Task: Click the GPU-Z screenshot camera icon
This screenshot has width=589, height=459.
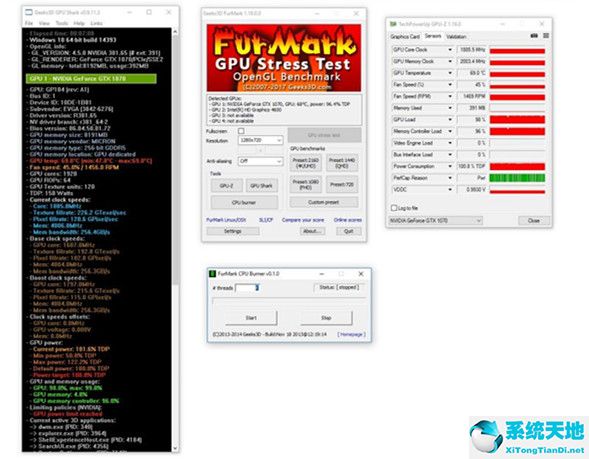Action: pyautogui.click(x=534, y=36)
